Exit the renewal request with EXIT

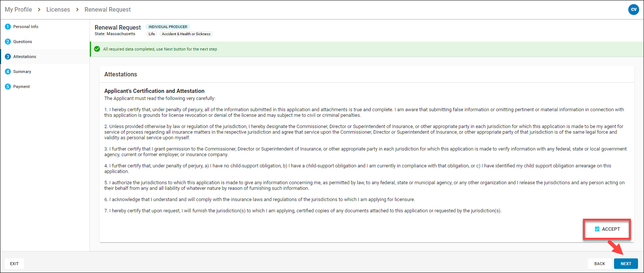pos(14,264)
